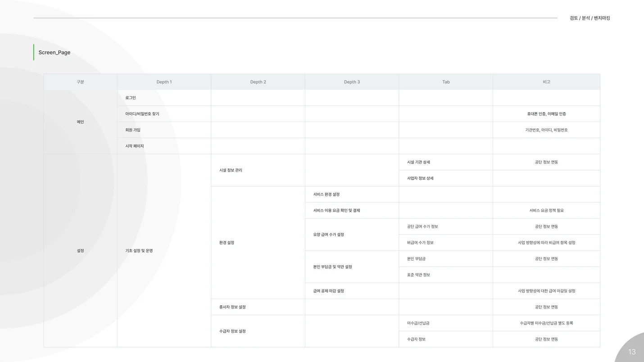Screen dimensions: 644x362
Task: Click '공단 정보 연동' in 수급자 정보 row
Action: [x=546, y=339]
